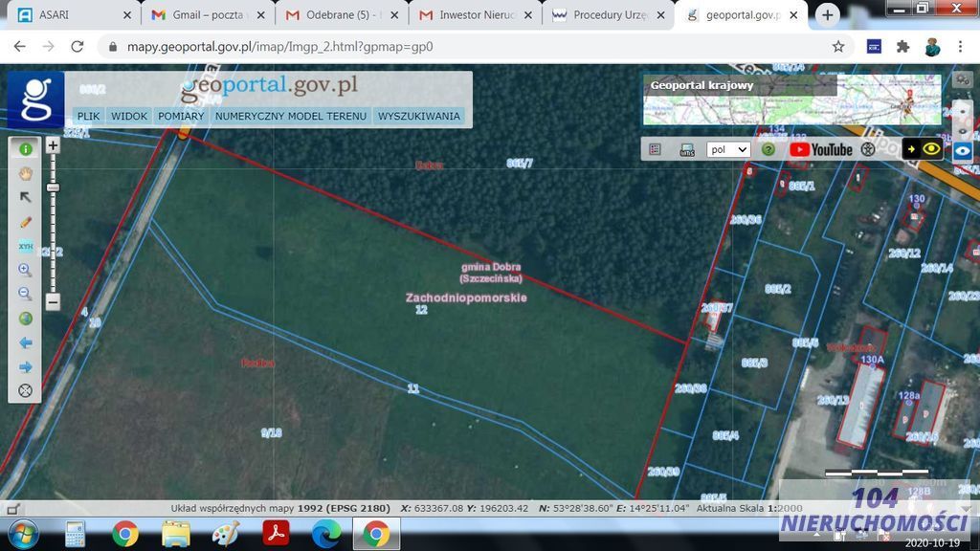Open the WMS services icon
The height and width of the screenshot is (551, 980).
[687, 149]
